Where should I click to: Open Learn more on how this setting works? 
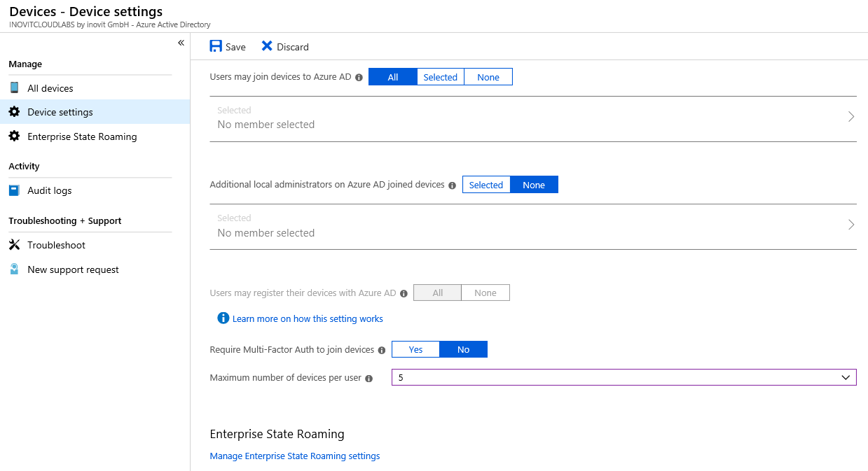[x=308, y=318]
